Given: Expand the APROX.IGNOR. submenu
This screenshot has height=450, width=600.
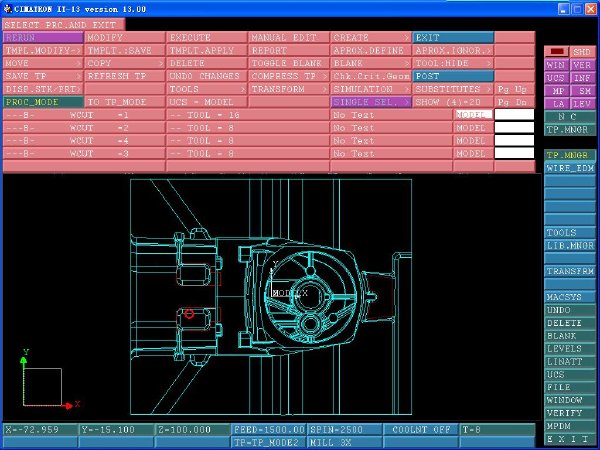Looking at the screenshot, I should point(453,51).
